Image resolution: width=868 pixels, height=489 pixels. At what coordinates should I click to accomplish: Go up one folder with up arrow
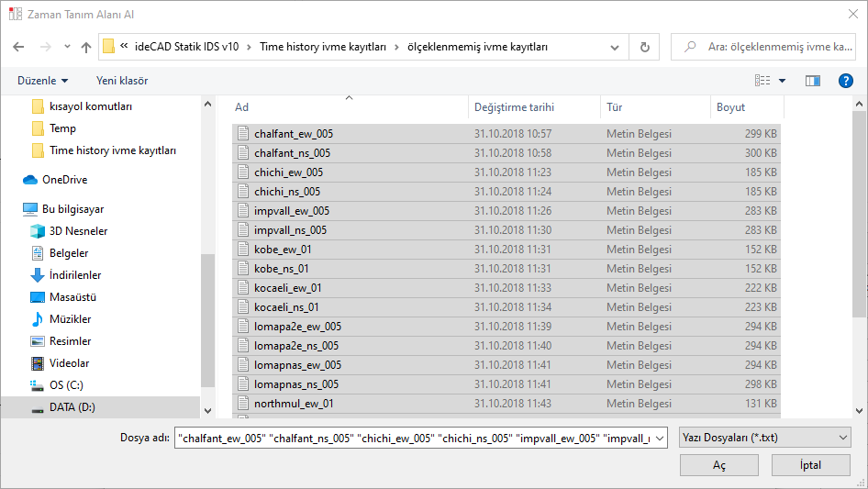click(86, 47)
